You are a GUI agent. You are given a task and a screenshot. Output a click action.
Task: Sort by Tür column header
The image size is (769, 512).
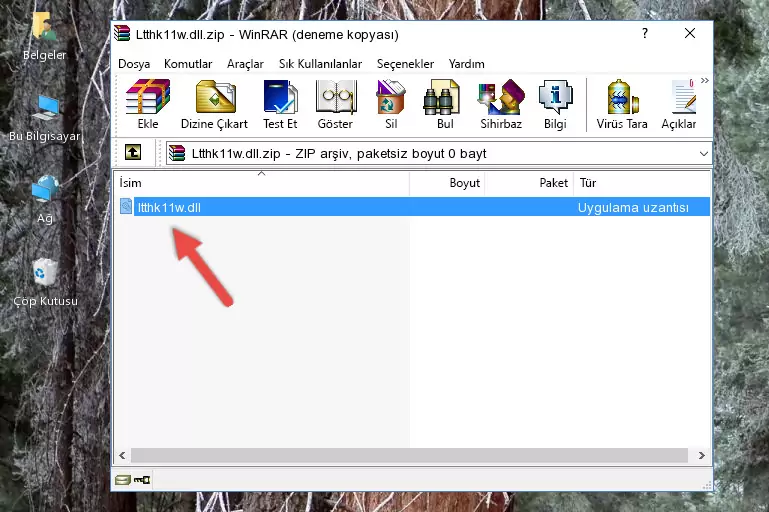pyautogui.click(x=641, y=183)
